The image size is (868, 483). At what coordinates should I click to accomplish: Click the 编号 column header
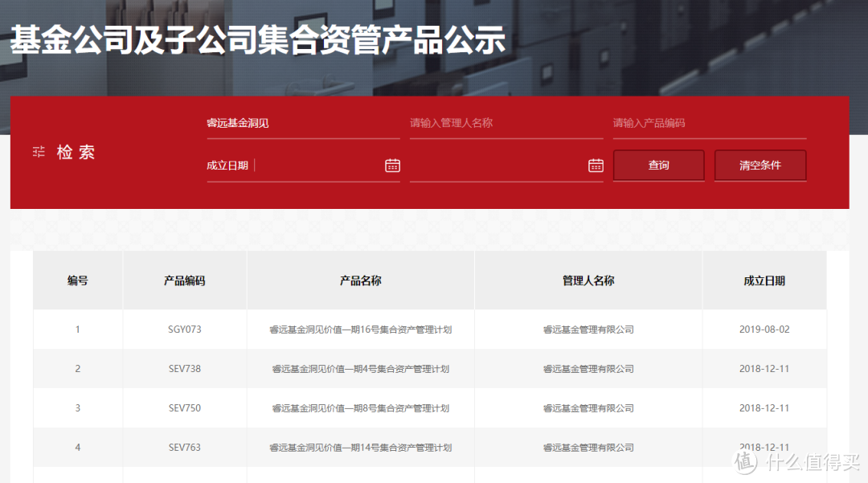(x=77, y=280)
